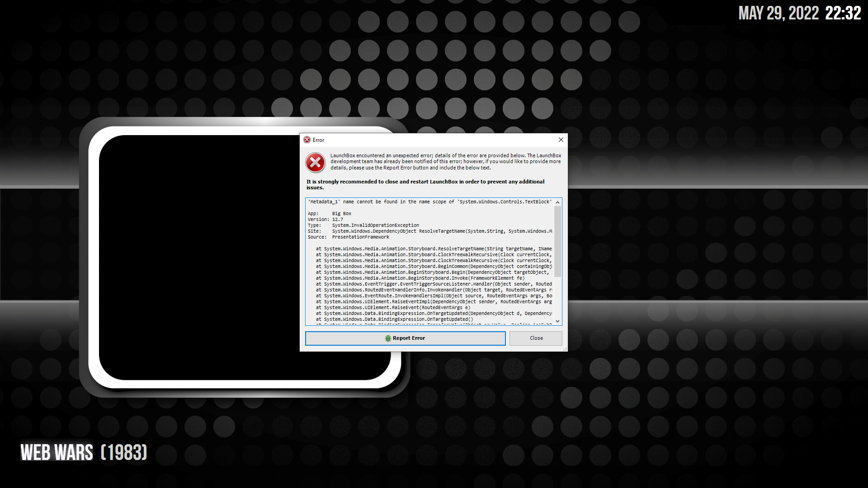Click the BeginStoryboard.Invoke stack trace line

click(x=420, y=278)
